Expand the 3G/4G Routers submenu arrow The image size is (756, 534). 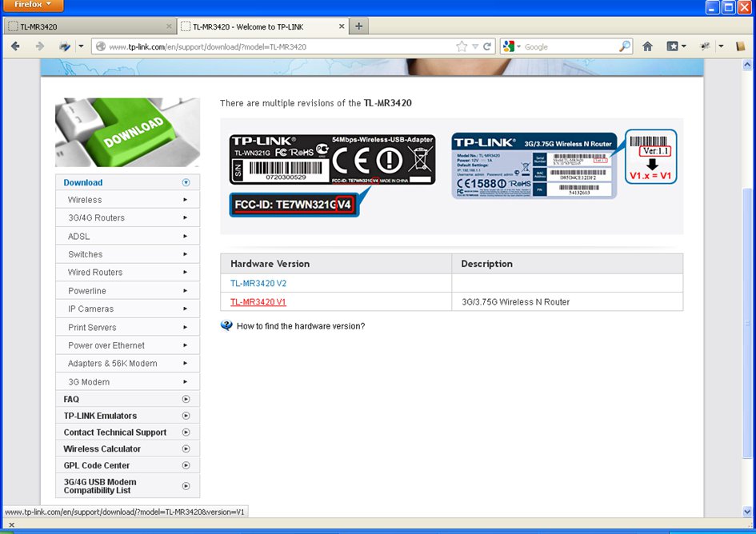tap(185, 218)
